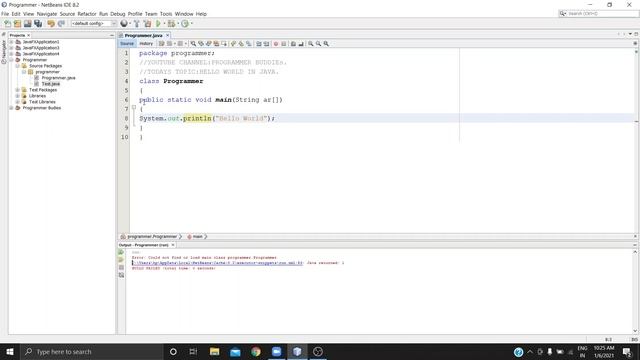
Task: Click the Navigator side tab
Action: point(4,52)
